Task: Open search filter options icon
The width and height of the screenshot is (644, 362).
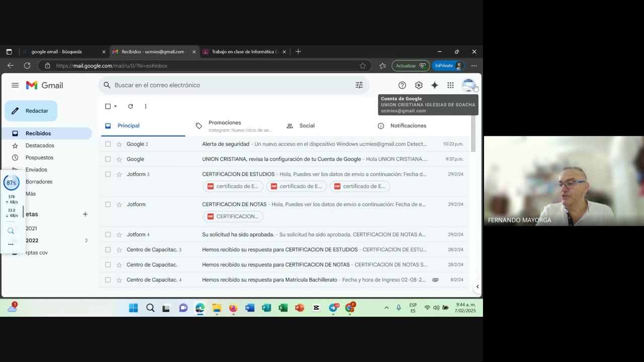Action: 359,85
